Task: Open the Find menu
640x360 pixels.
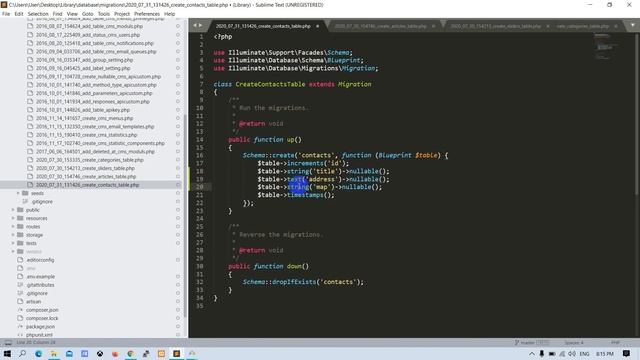Action: [58, 14]
